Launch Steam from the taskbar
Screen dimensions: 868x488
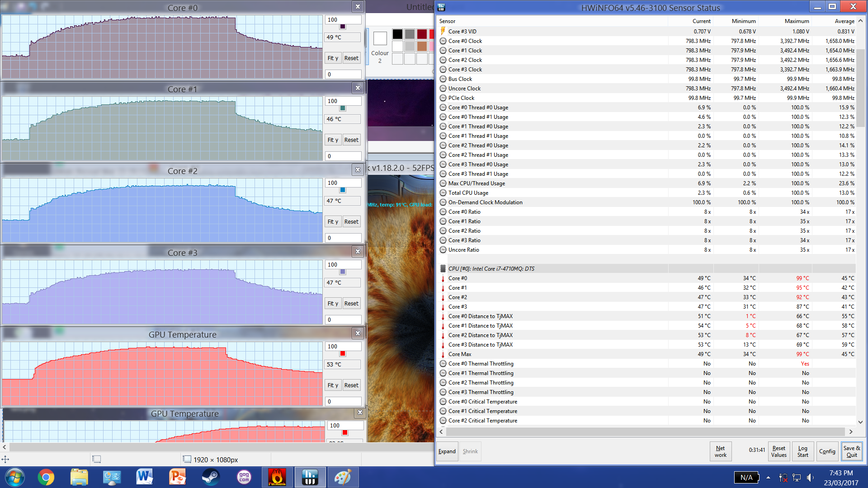210,477
